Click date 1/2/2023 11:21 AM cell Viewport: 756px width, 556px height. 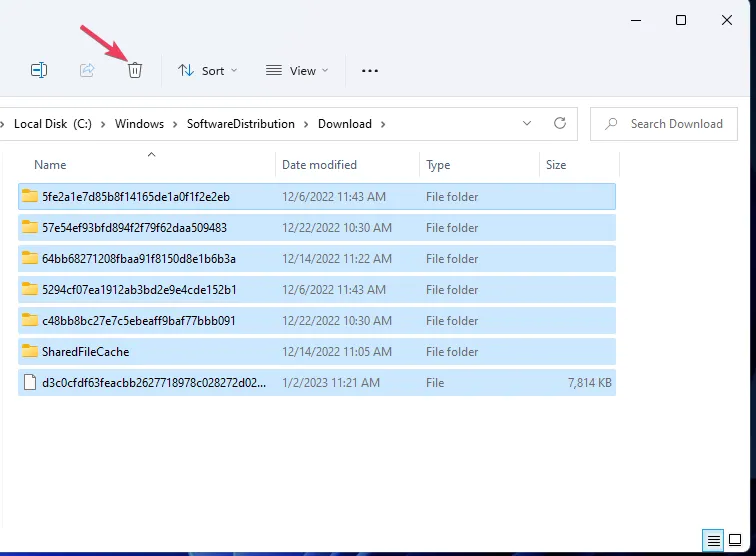pyautogui.click(x=331, y=383)
